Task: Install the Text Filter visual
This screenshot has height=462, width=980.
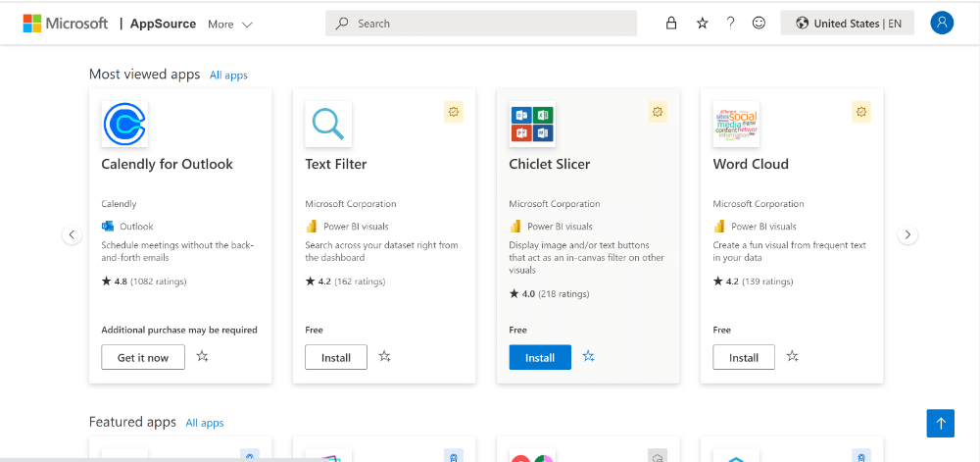Action: click(335, 357)
